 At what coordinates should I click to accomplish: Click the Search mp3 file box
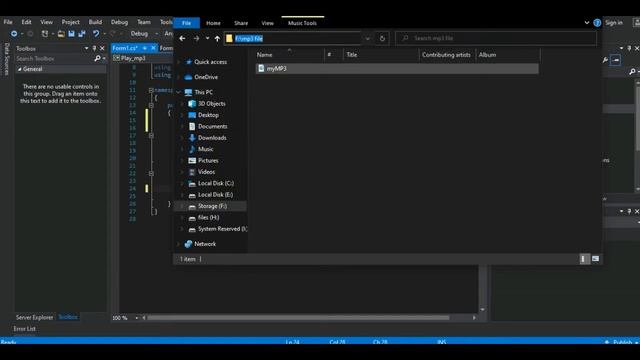[496, 38]
